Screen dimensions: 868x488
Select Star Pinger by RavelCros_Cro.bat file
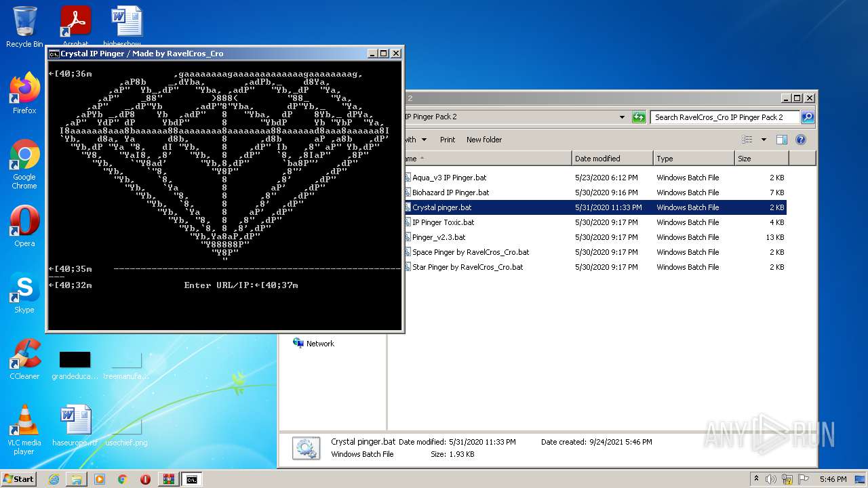[467, 267]
